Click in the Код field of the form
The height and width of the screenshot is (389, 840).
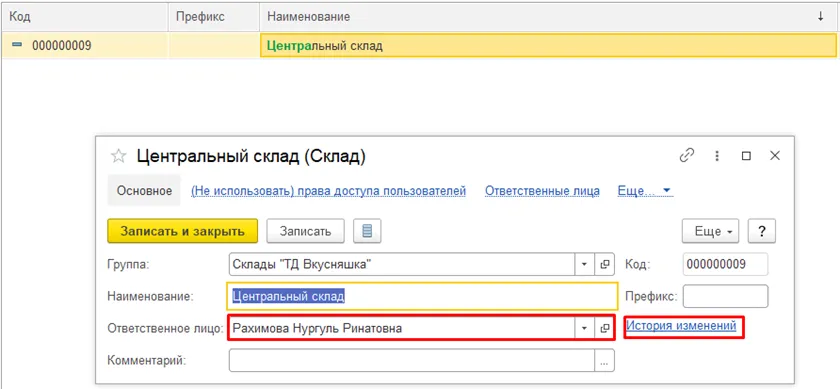coord(725,264)
